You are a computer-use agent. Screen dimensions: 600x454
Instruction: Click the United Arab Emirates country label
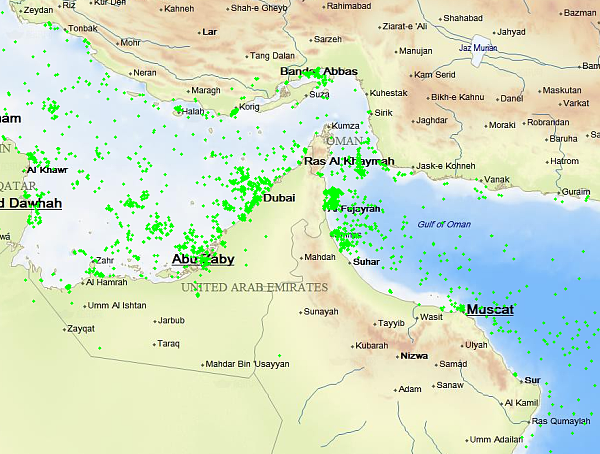pos(254,287)
